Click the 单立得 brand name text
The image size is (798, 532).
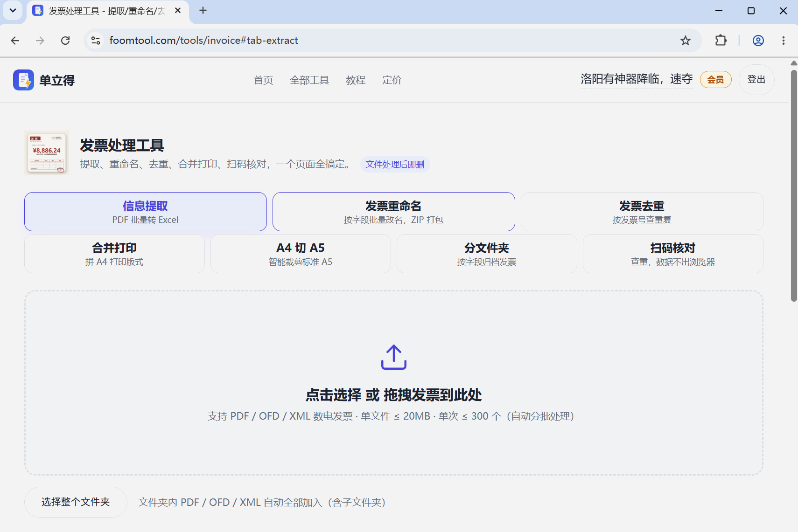coord(57,80)
